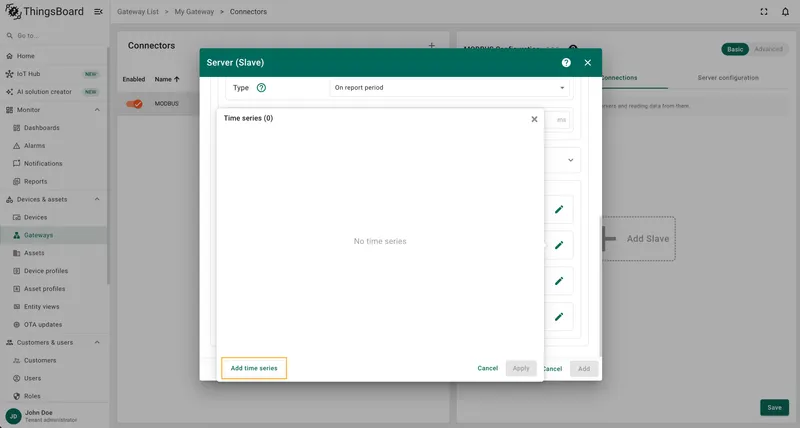800x428 pixels.
Task: Close the Server (Slave) dialog
Action: pyautogui.click(x=588, y=62)
